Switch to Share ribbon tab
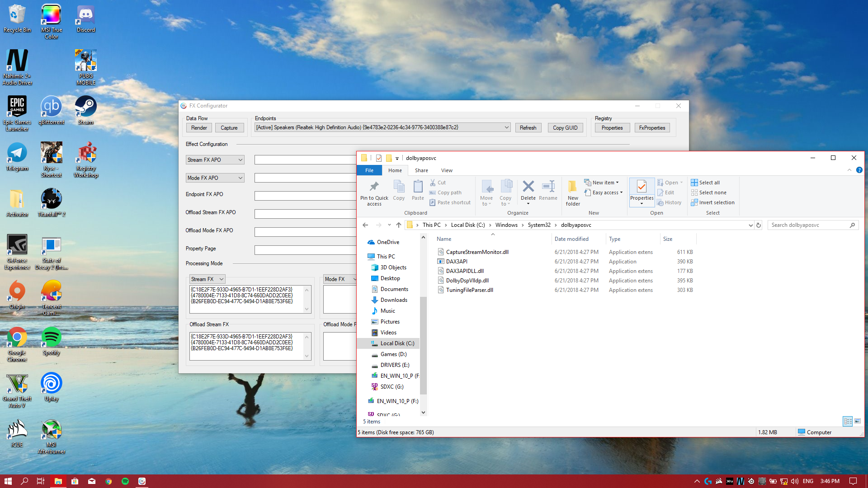 pos(421,170)
